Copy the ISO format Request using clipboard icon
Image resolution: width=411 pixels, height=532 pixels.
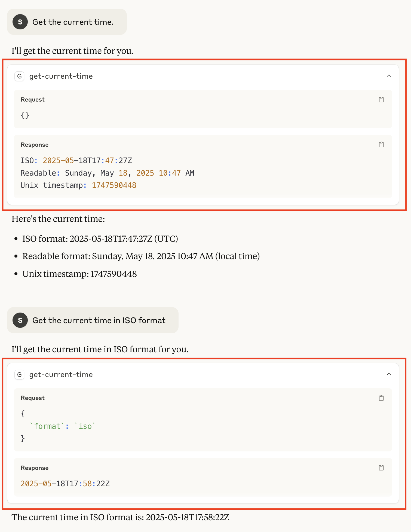coord(381,398)
